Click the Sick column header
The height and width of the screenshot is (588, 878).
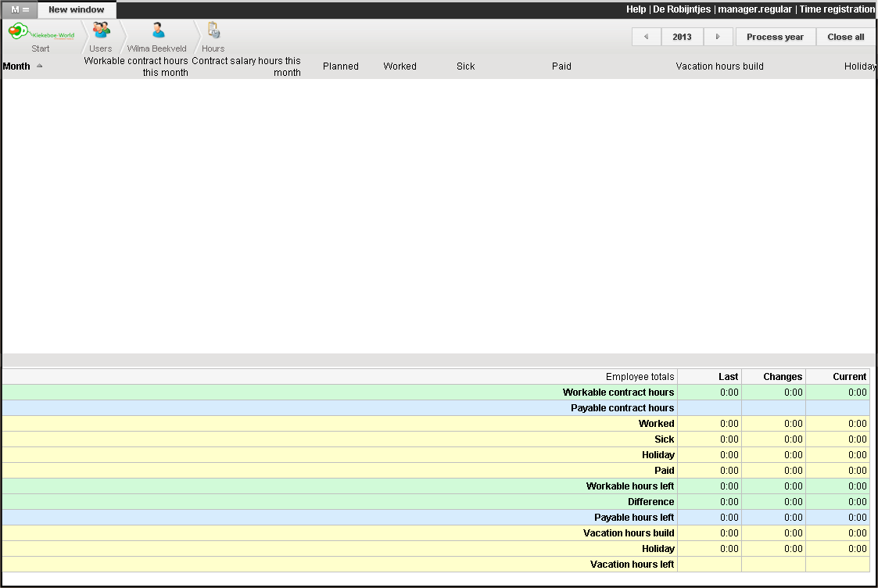[465, 66]
